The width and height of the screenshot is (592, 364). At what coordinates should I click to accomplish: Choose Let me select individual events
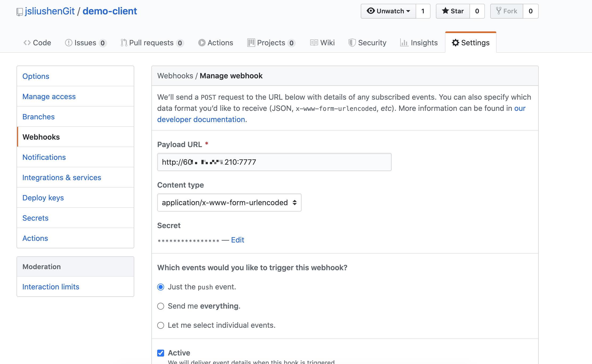161,325
